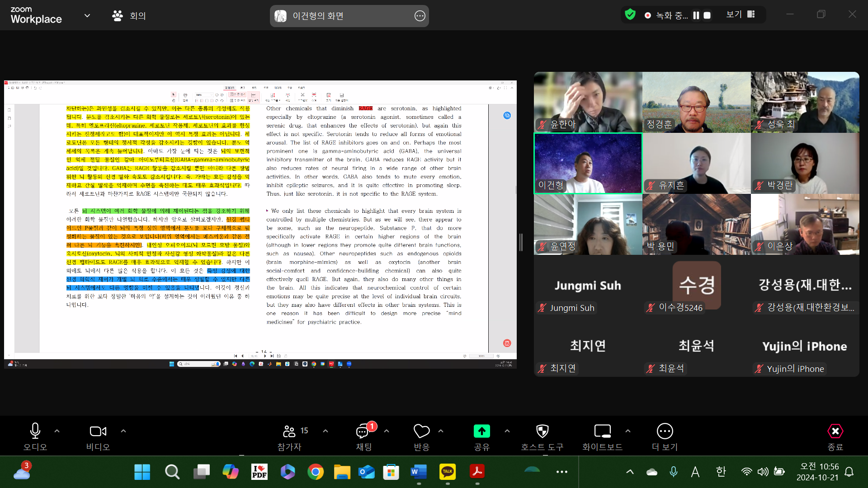
Task: Open 더 보기 more options
Action: click(665, 437)
